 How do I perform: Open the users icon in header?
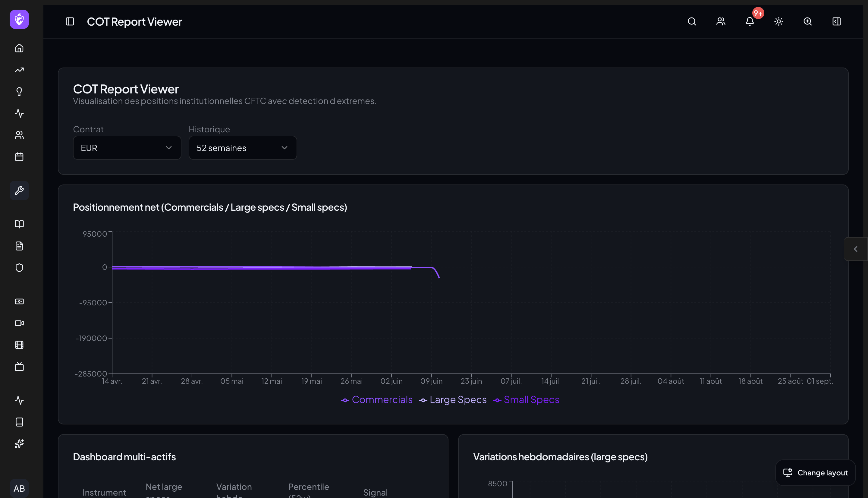click(x=721, y=21)
